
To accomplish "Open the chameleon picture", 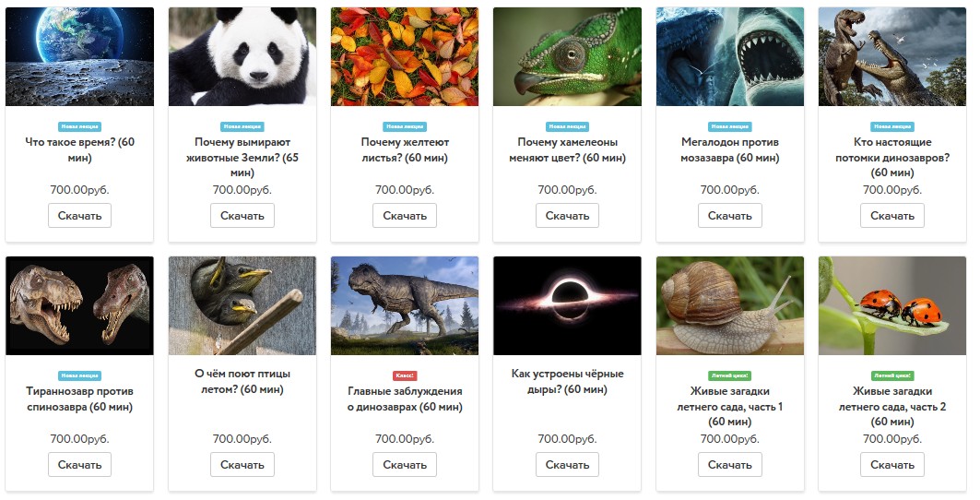I will pyautogui.click(x=567, y=57).
